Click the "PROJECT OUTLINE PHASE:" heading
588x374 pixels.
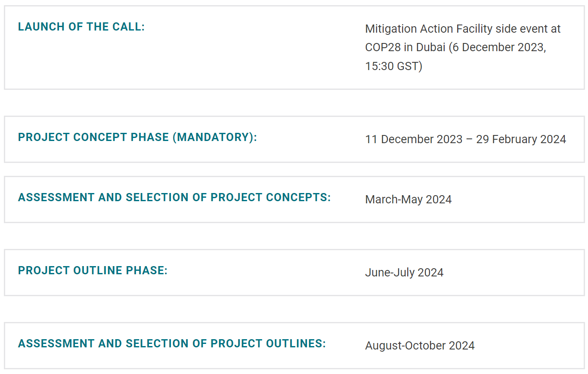tap(93, 270)
